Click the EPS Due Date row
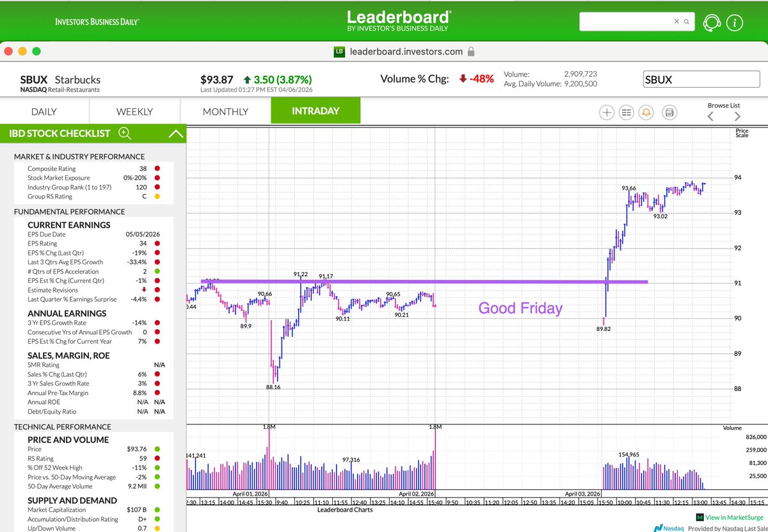The height and width of the screenshot is (532, 768). [93, 234]
